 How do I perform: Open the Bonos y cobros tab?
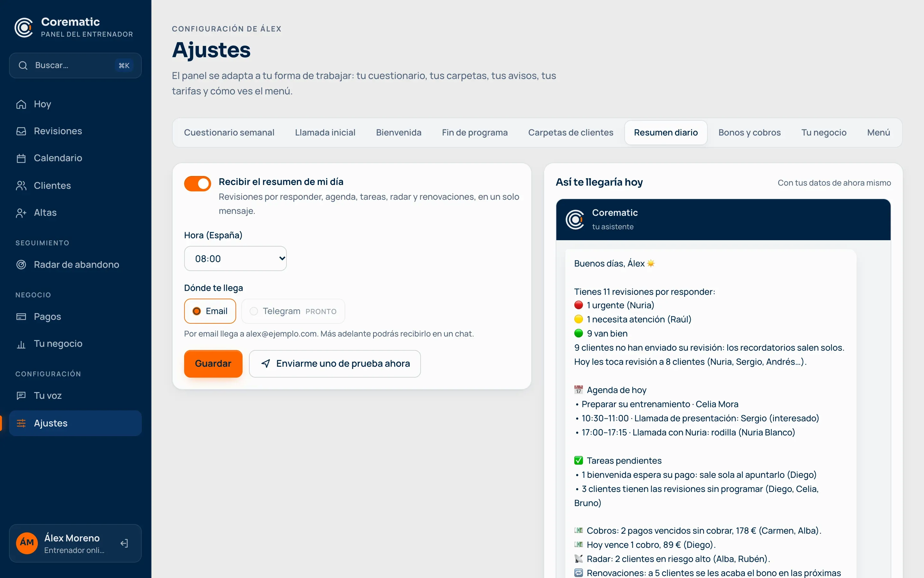point(749,133)
